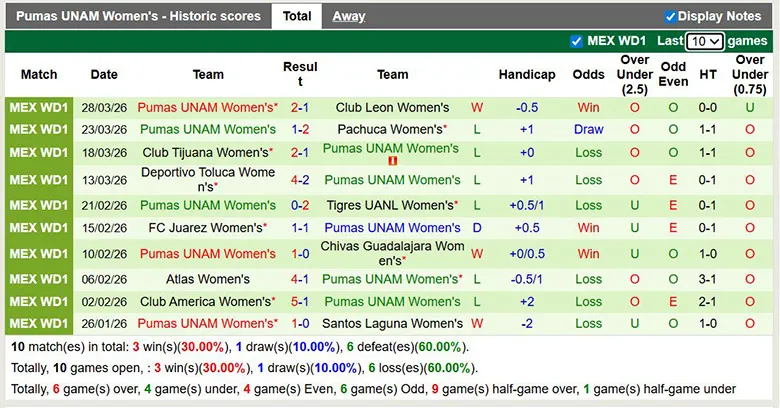The width and height of the screenshot is (780, 408).
Task: Click the Handicap column header
Action: tap(527, 74)
